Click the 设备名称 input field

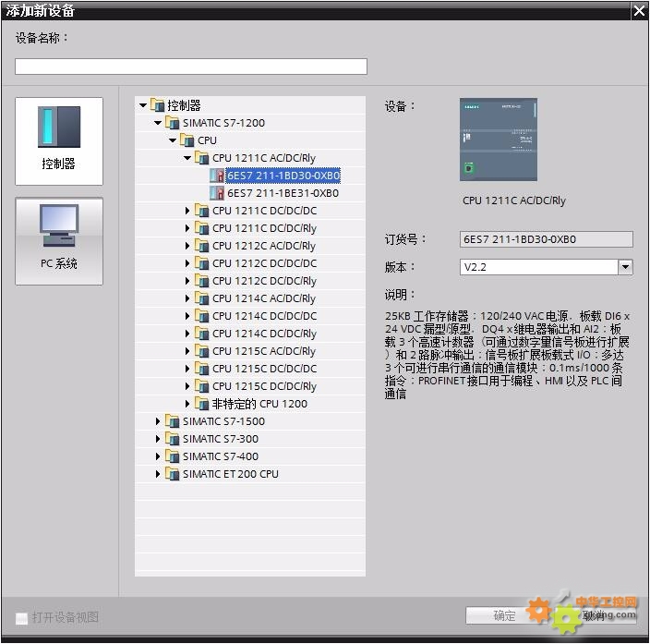191,67
